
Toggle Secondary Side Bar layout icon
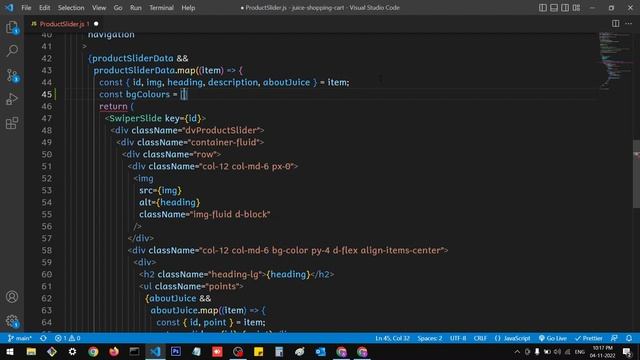tap(565, 8)
